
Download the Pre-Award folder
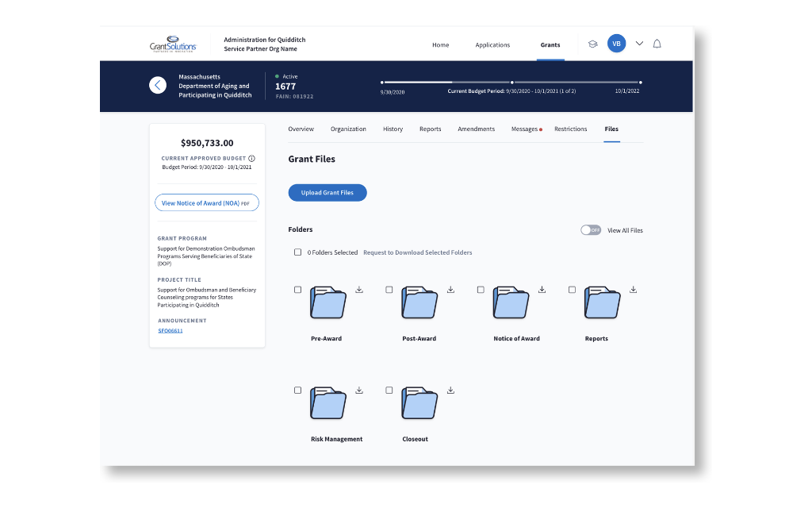(x=359, y=290)
